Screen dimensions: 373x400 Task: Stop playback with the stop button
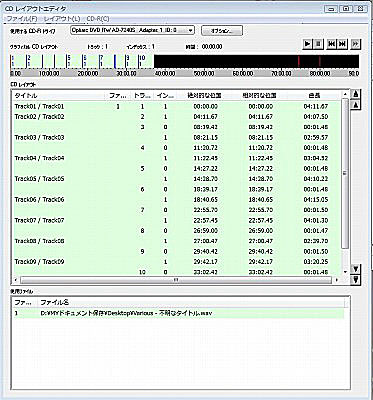[x=318, y=44]
